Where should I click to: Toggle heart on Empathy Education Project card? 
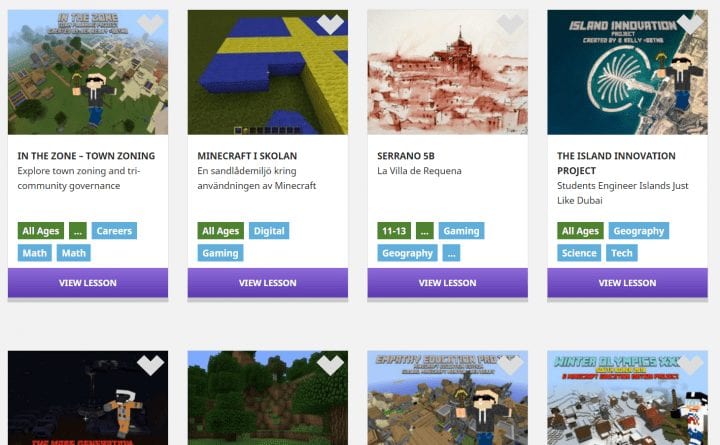pyautogui.click(x=510, y=365)
